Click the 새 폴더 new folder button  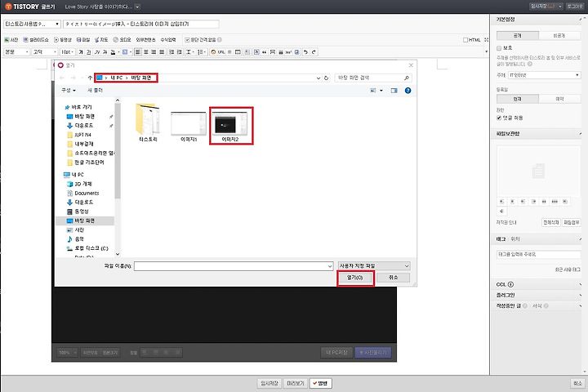[95, 91]
